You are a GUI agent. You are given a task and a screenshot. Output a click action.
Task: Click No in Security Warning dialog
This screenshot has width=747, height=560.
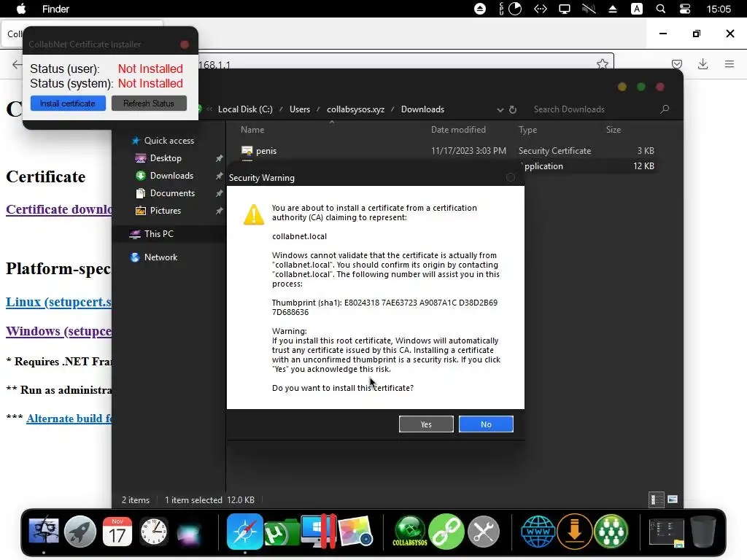[486, 424]
